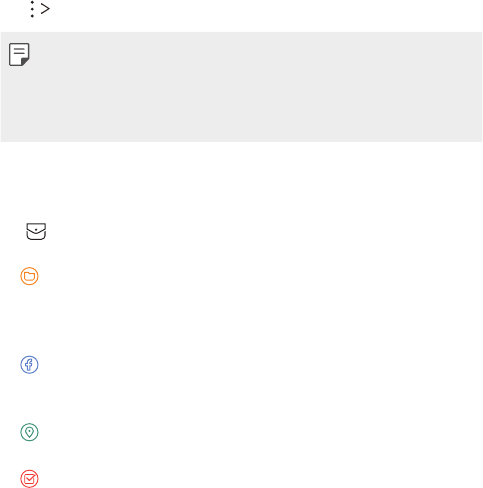The width and height of the screenshot is (483, 488).
Task: Tap the green circled pin icon
Action: [x=29, y=432]
